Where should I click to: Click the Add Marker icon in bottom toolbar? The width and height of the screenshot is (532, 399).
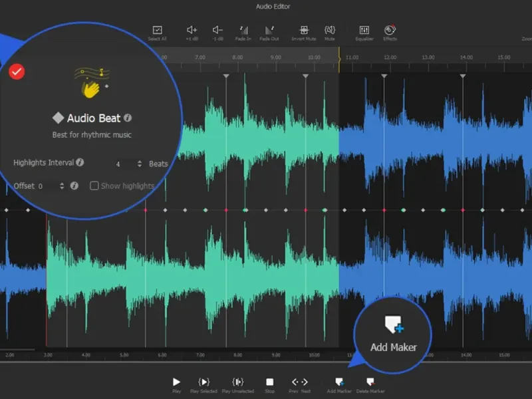pyautogui.click(x=339, y=382)
